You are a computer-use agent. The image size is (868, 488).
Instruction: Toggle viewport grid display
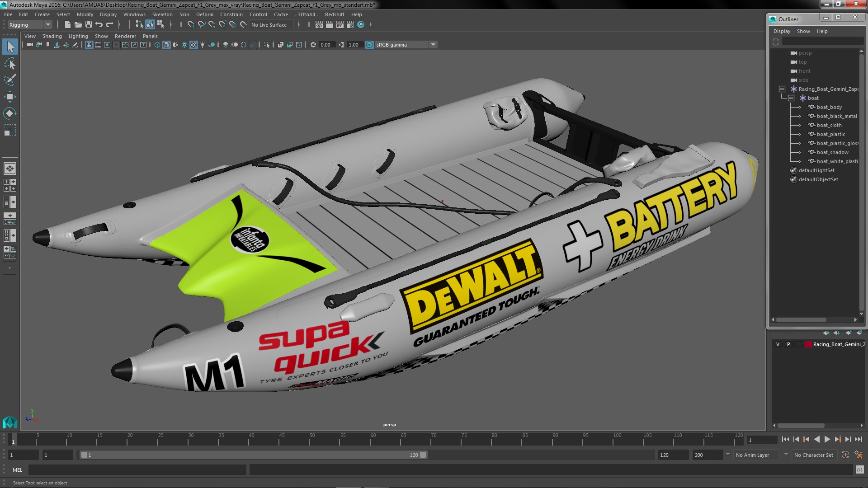click(x=89, y=45)
